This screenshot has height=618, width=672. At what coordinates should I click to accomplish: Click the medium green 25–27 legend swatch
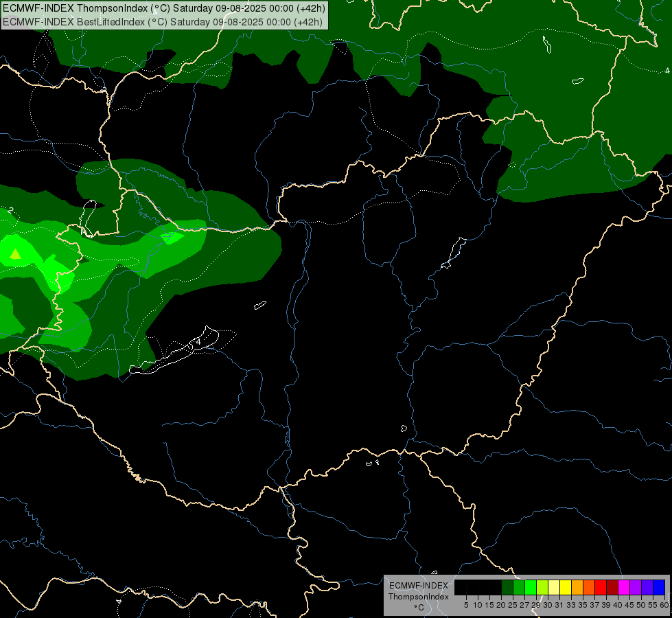pos(518,587)
